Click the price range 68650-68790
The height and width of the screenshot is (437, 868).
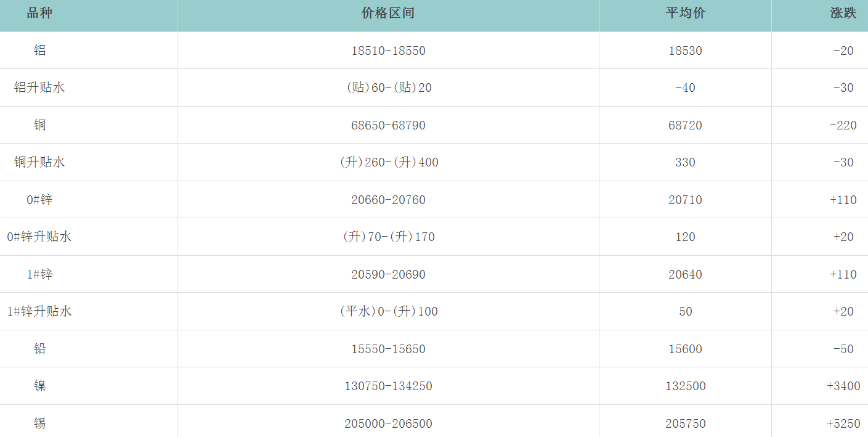pos(388,125)
